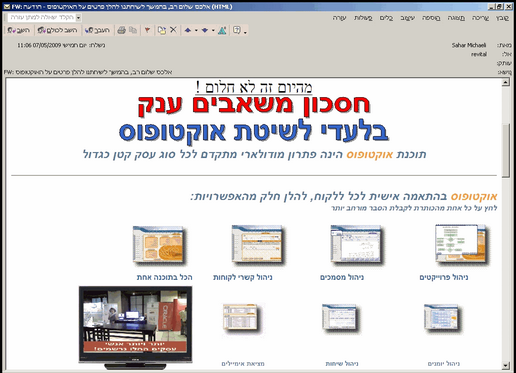The image size is (516, 373).
Task: Open the Help question mark icon
Action: pos(237,30)
